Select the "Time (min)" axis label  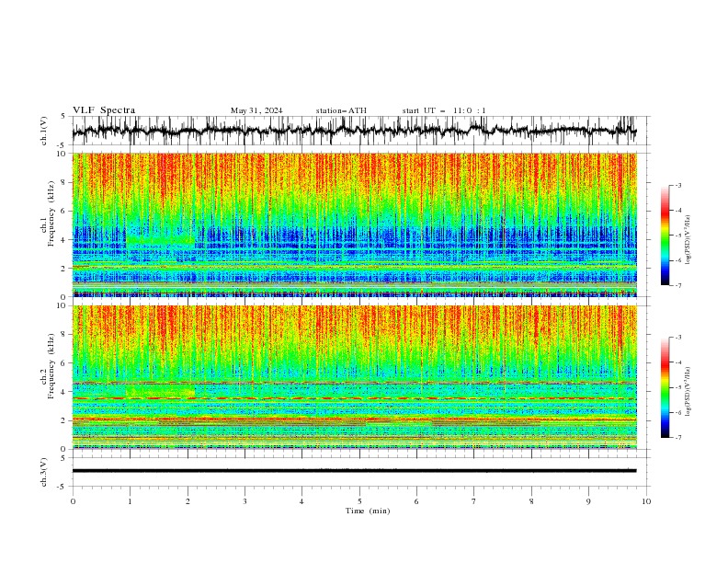pyautogui.click(x=368, y=511)
